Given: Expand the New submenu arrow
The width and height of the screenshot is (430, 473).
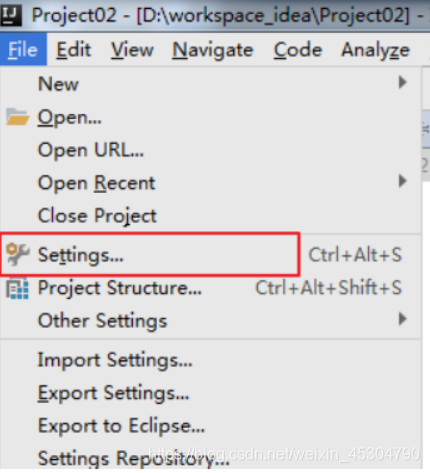Looking at the screenshot, I should pos(403,82).
